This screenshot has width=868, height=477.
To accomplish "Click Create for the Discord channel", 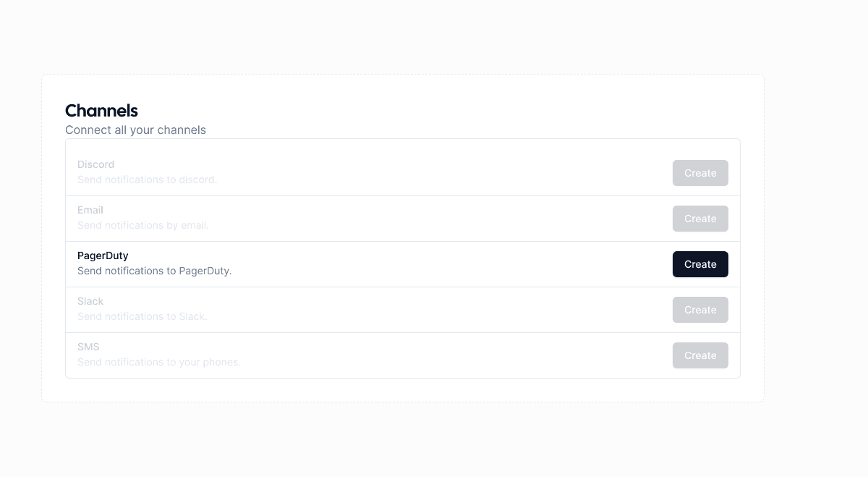I will tap(700, 173).
